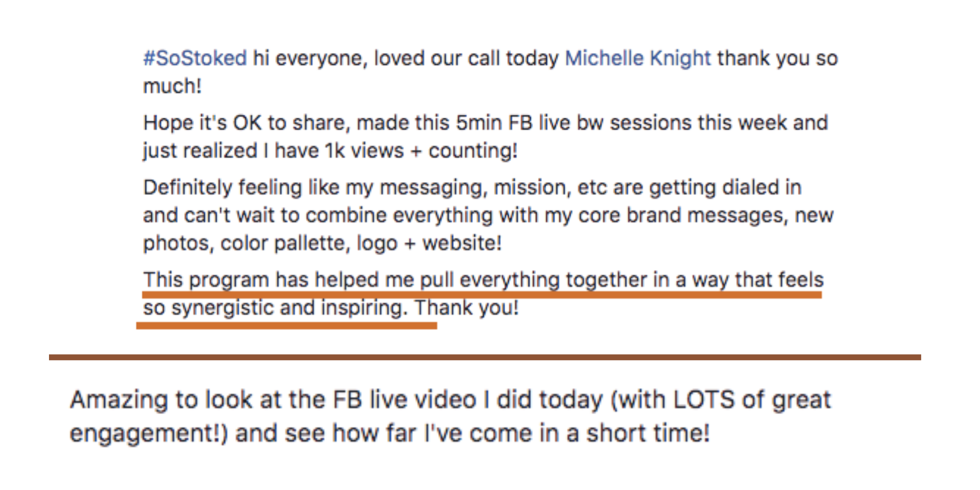Click the final "Thank you!" in the post
980x490 pixels.
coord(466,308)
